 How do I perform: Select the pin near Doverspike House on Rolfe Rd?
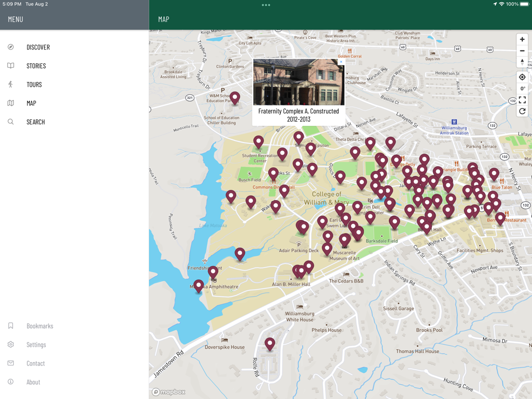[x=270, y=344]
